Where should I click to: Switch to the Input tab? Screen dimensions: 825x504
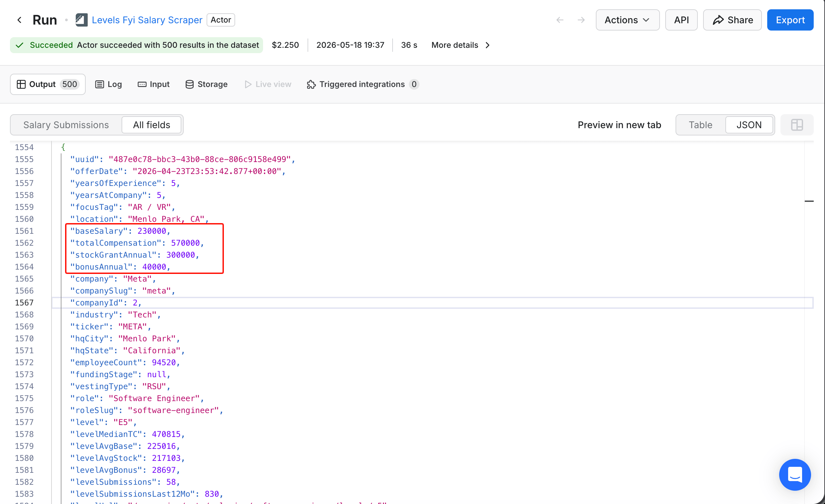tap(154, 84)
